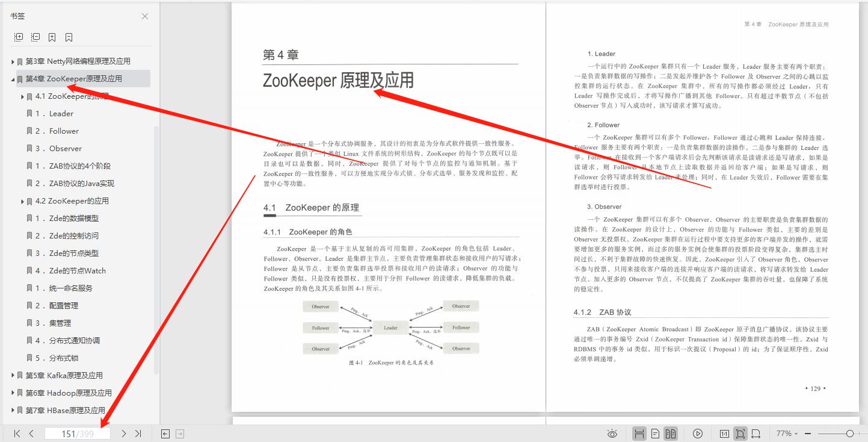Open bookmark 第6章 Hadoop原理及应用
This screenshot has height=442, width=868.
pos(69,393)
